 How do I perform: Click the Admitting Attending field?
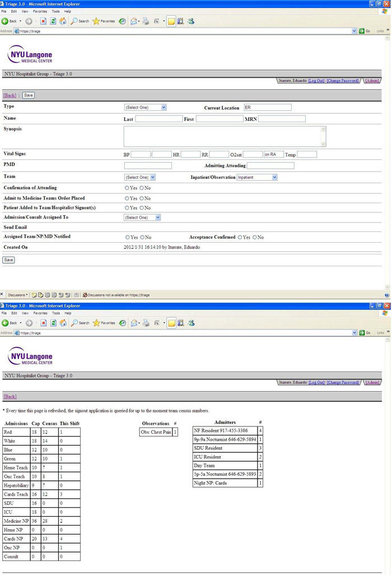click(x=270, y=166)
